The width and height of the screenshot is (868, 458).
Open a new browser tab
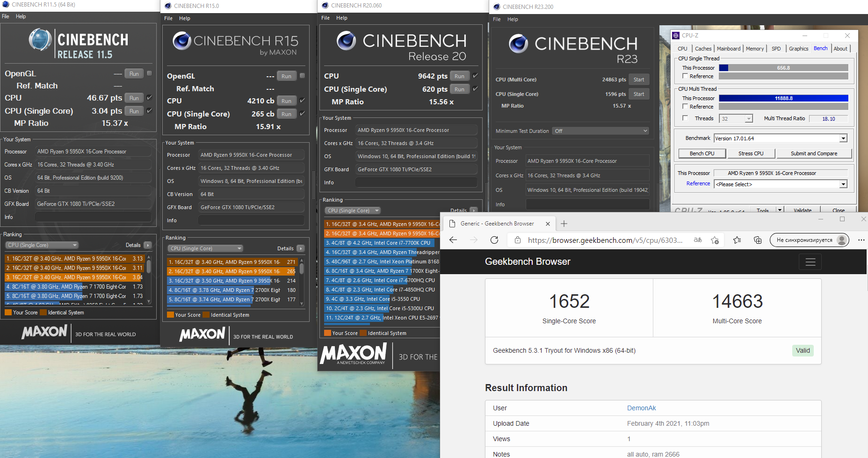pos(564,224)
